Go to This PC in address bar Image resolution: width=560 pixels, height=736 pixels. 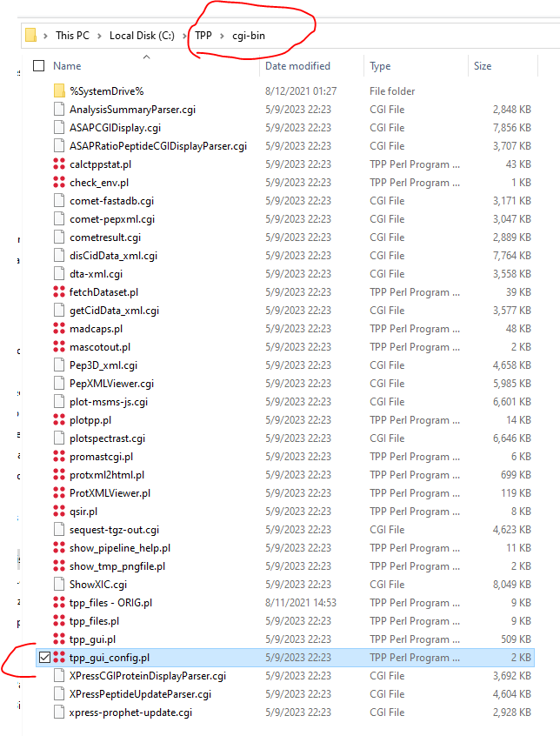click(72, 36)
